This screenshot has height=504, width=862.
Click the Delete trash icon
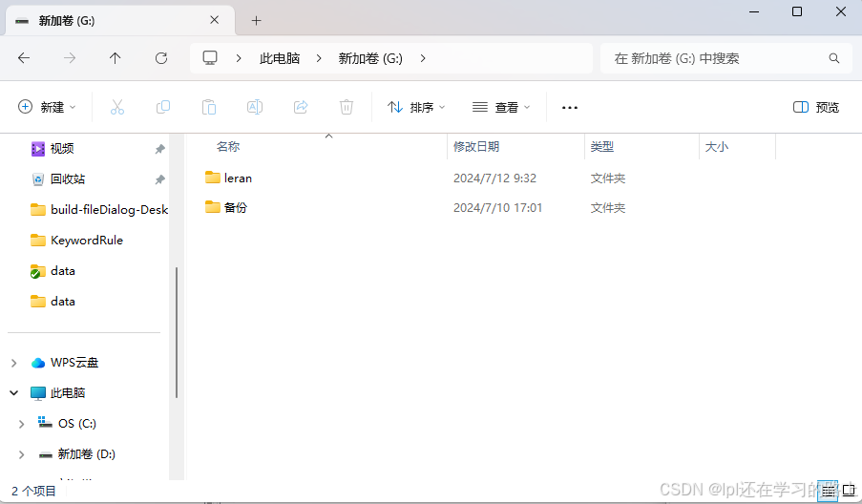click(347, 107)
